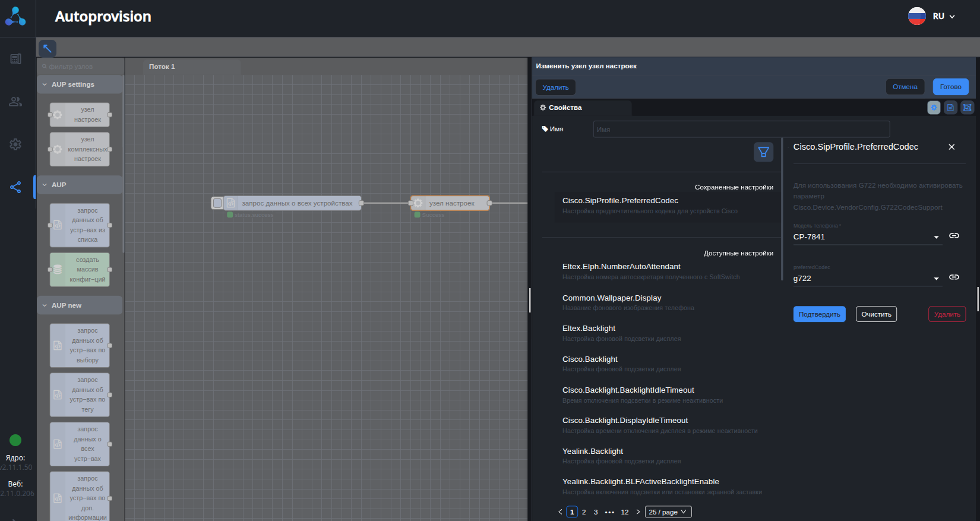The image size is (980, 521).
Task: Click link icon beside g722 codec field
Action: point(954,277)
